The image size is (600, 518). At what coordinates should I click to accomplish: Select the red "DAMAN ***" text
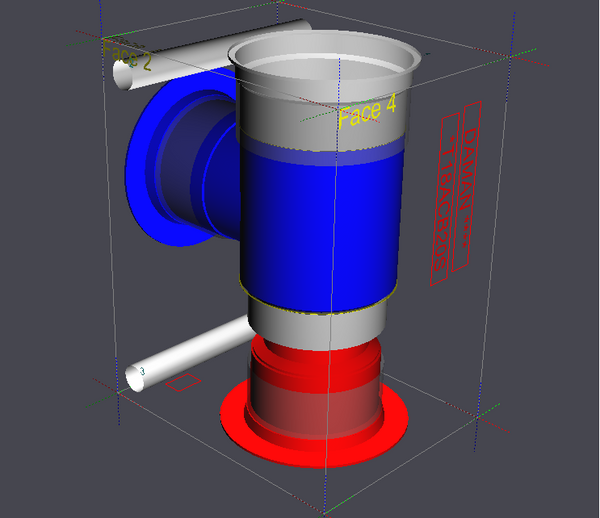466,187
